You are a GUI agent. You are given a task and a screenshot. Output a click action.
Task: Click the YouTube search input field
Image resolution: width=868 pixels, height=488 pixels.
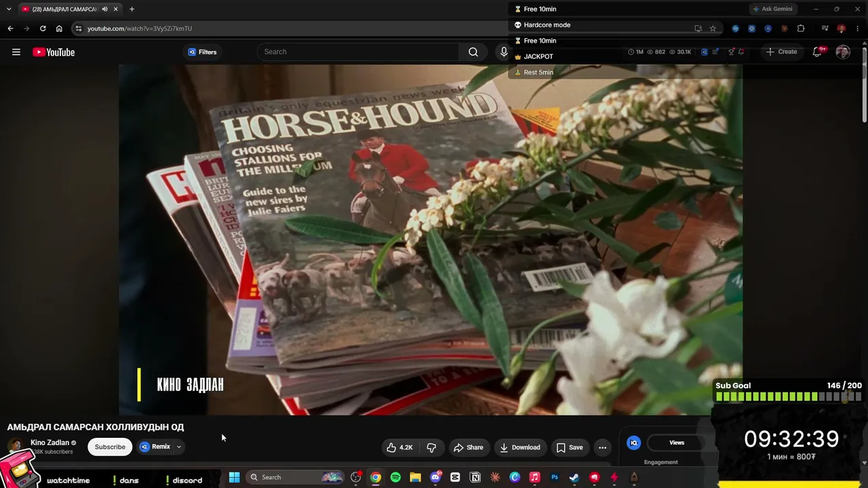click(x=358, y=52)
